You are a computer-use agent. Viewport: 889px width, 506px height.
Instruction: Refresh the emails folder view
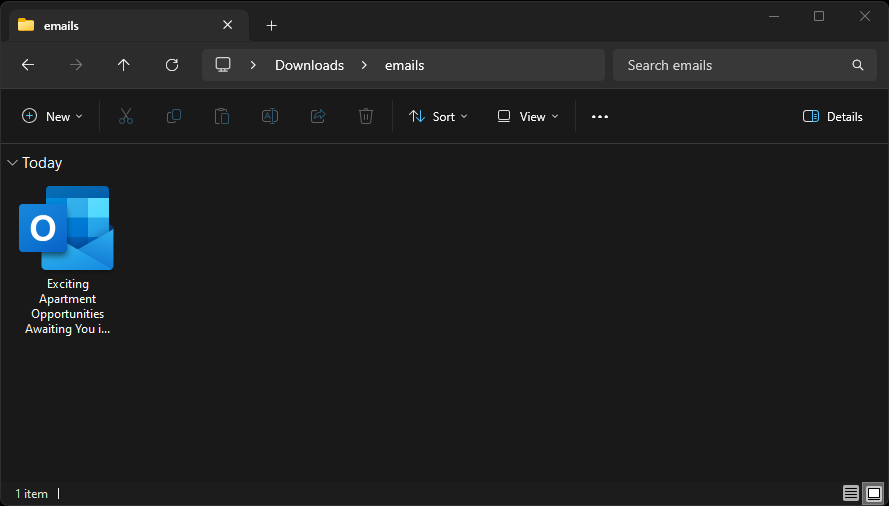pos(172,65)
